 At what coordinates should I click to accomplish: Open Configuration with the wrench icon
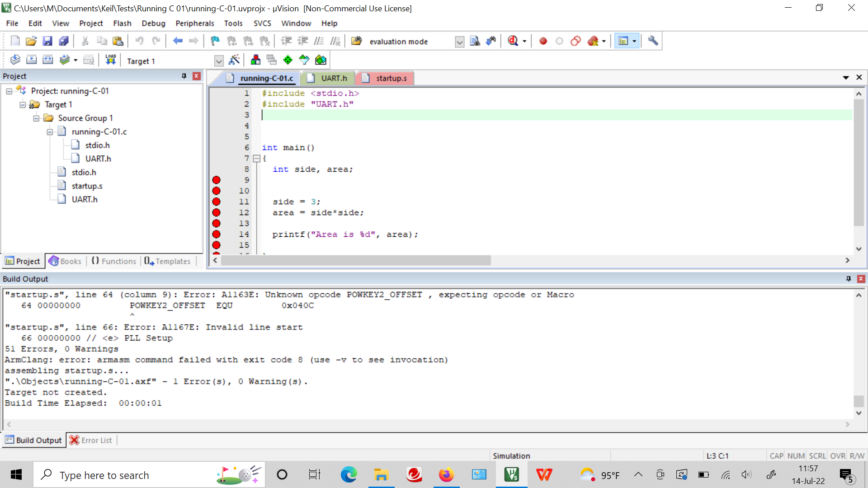tap(653, 41)
